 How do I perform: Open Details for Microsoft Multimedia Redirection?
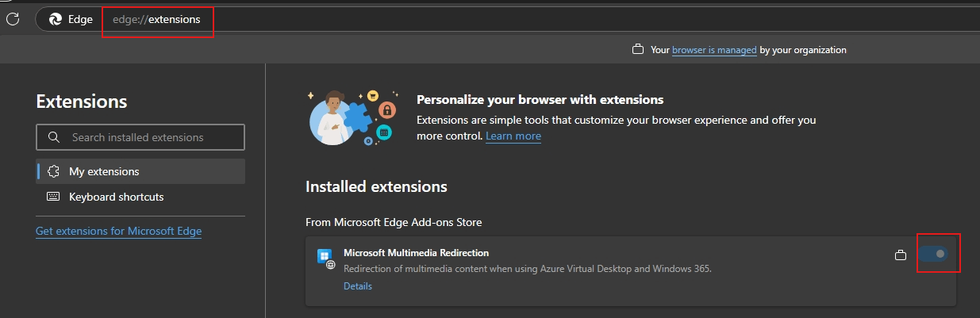coord(358,286)
